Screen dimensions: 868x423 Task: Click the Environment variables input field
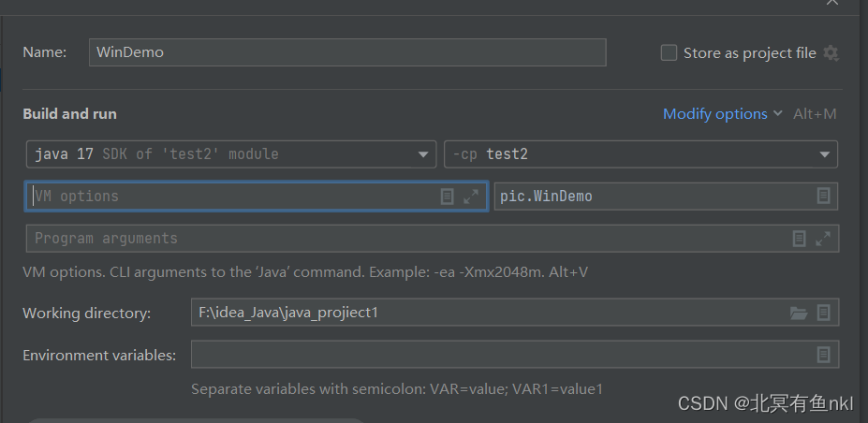(x=496, y=355)
